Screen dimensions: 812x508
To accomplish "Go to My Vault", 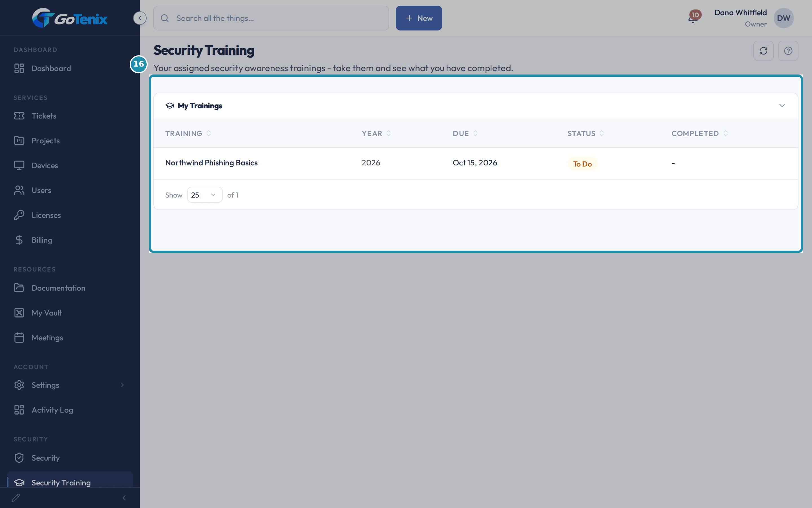I will click(70, 313).
